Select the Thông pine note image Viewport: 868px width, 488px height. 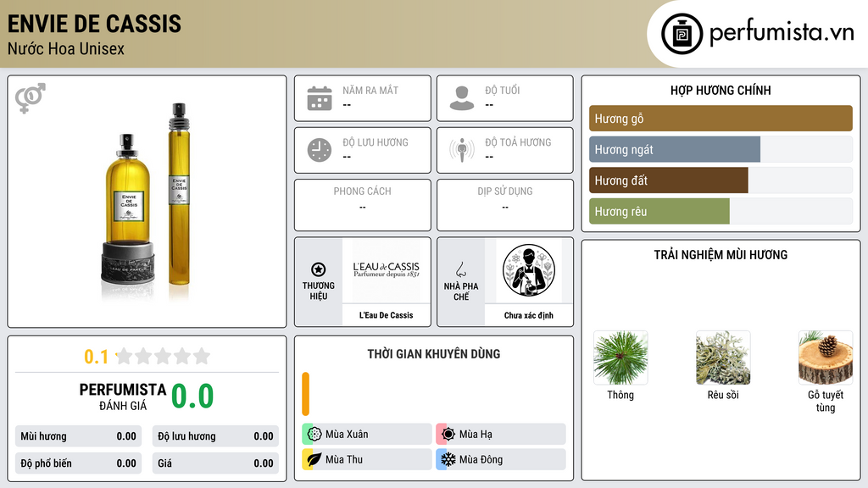[x=620, y=358]
